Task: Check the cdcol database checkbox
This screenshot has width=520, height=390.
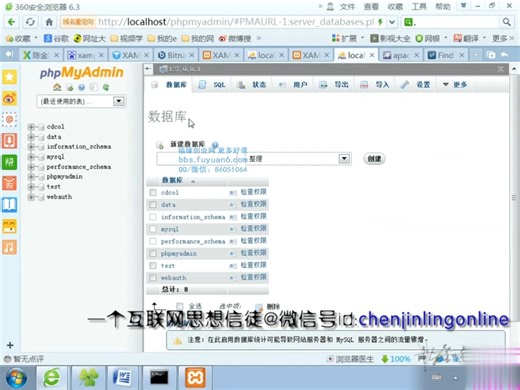Action: (x=153, y=192)
